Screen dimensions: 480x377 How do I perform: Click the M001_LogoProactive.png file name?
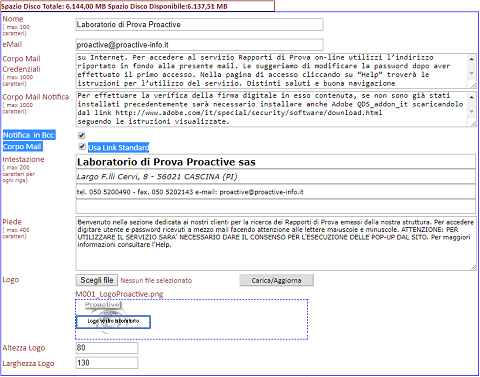tap(119, 294)
